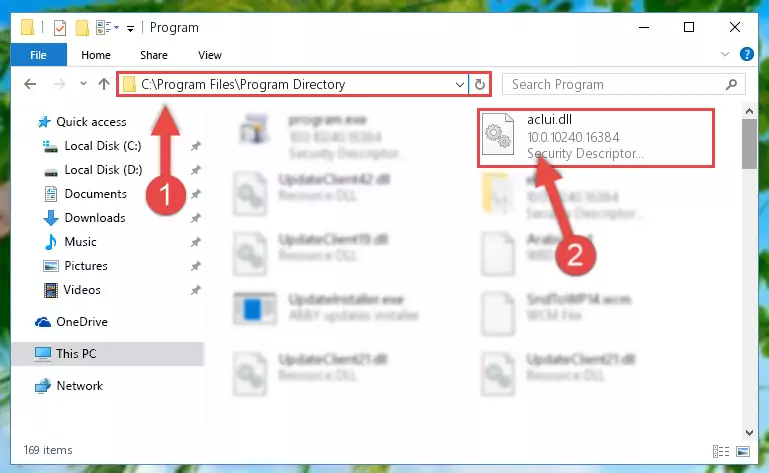Screen dimensions: 769x473
Task: Click the Network icon in sidebar
Action: [43, 386]
